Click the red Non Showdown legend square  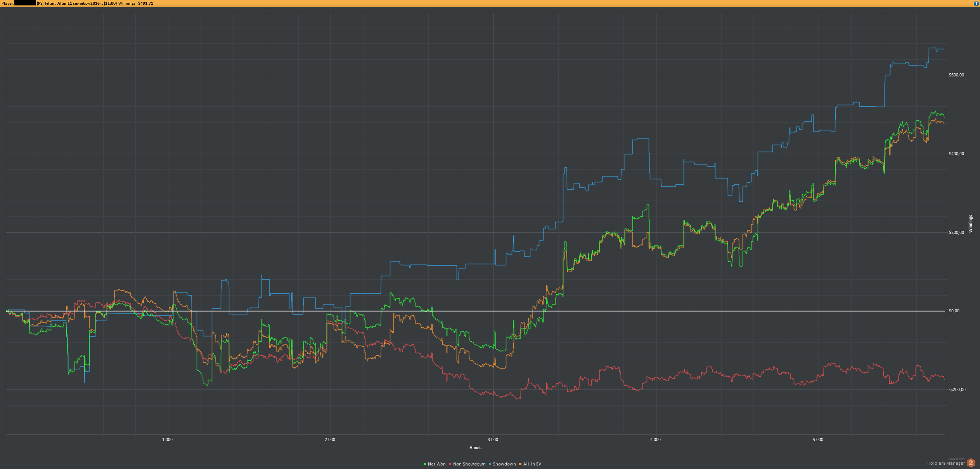[450, 464]
